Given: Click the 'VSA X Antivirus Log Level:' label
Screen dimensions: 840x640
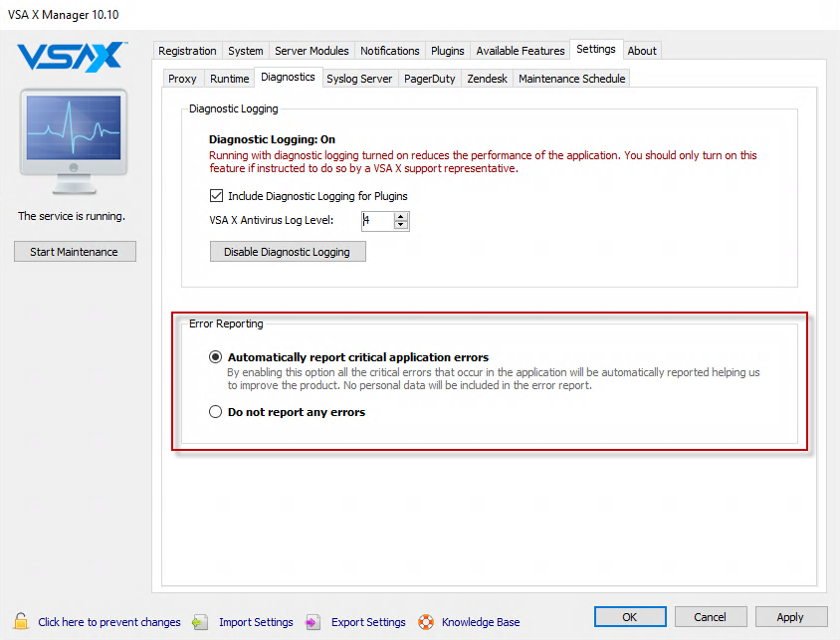Looking at the screenshot, I should click(x=271, y=220).
